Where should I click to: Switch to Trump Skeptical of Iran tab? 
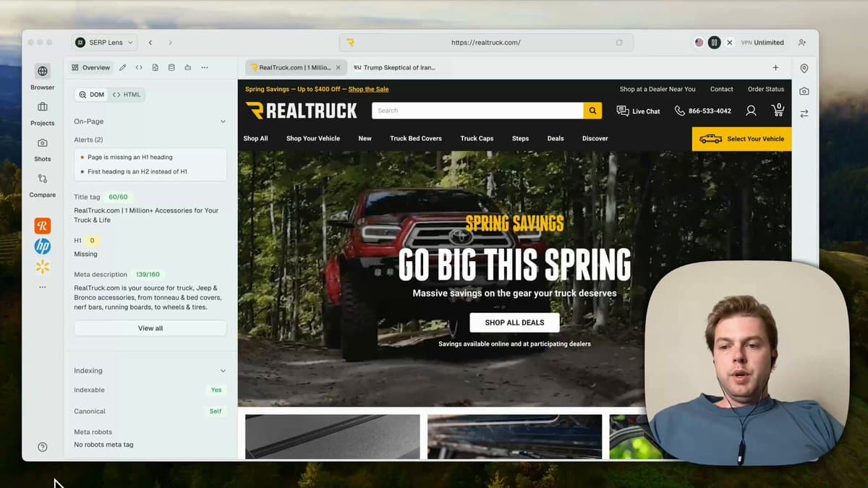394,67
